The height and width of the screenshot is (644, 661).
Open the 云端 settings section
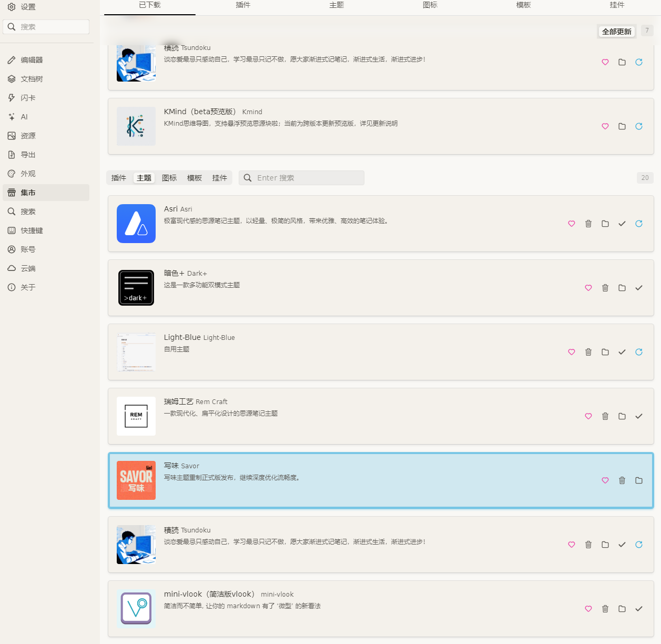tap(46, 268)
